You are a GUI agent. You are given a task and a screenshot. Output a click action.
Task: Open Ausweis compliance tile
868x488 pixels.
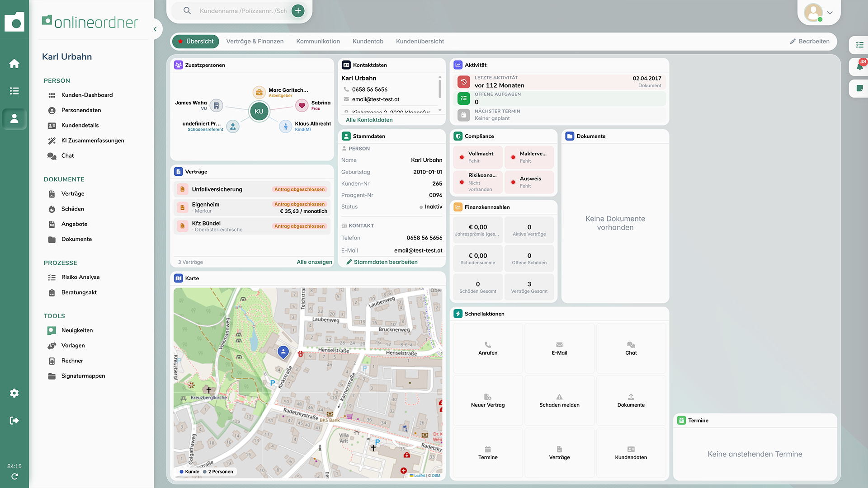click(x=529, y=182)
